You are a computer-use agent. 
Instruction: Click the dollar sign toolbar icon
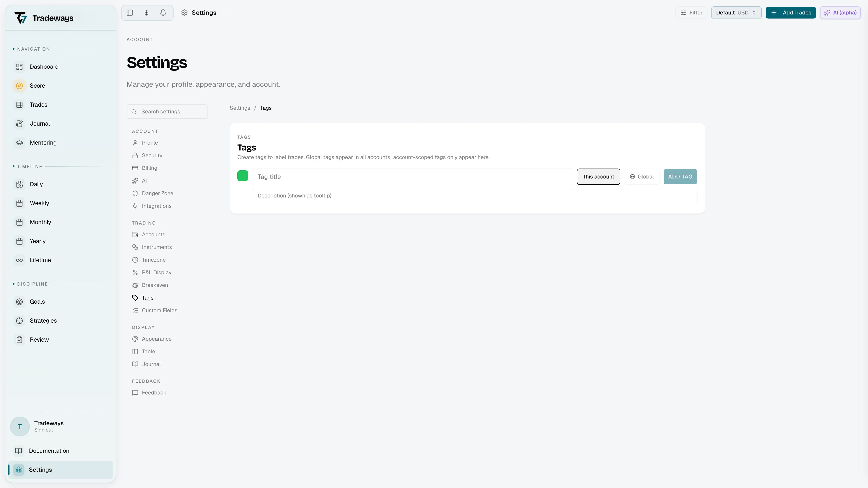tap(146, 13)
